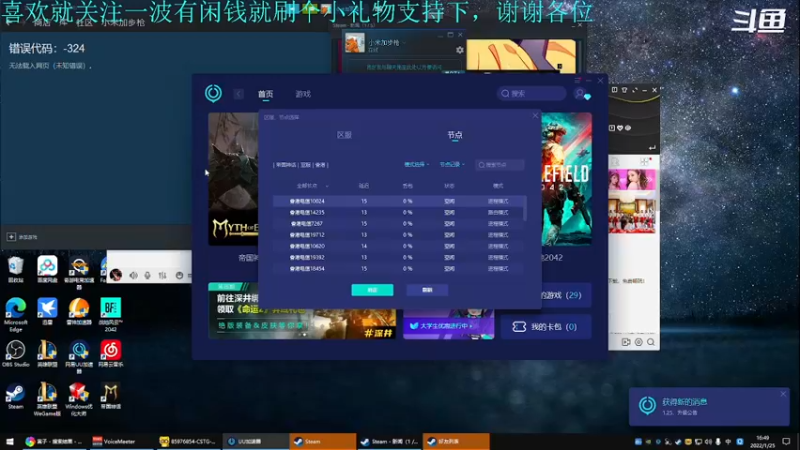Image resolution: width=800 pixels, height=450 pixels.
Task: Select node row 香港电信14235
Action: tap(398, 212)
